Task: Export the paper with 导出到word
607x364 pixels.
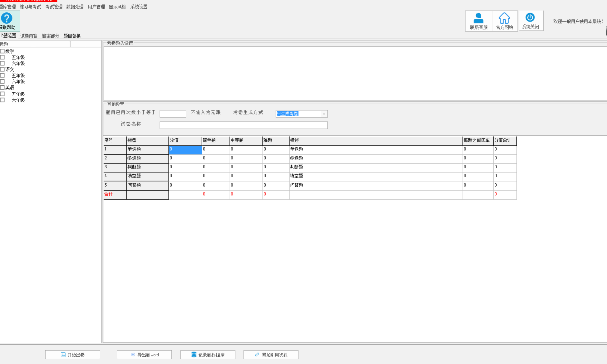Action: pyautogui.click(x=144, y=355)
